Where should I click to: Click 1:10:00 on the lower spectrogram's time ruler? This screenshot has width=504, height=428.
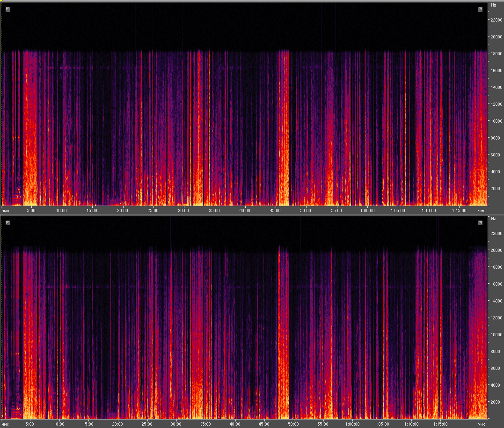[411, 424]
